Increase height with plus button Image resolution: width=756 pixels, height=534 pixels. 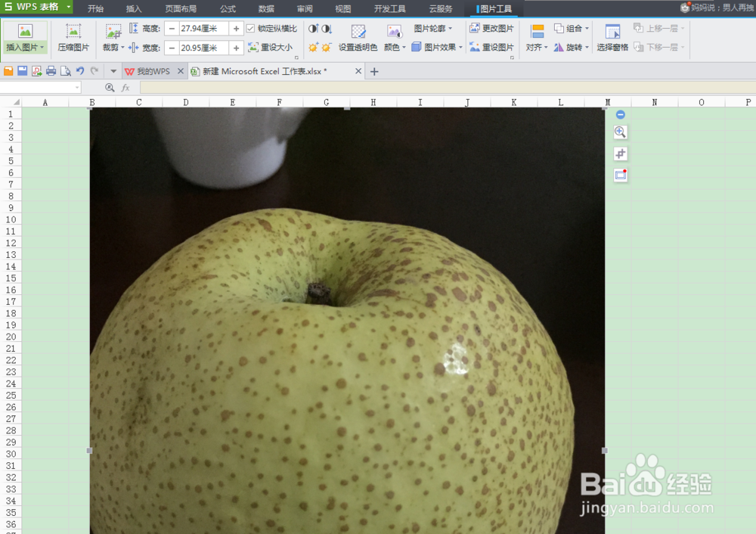(x=236, y=29)
